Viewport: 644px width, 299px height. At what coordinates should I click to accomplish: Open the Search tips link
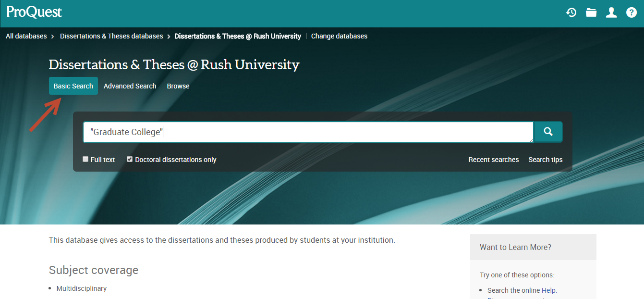coord(546,160)
